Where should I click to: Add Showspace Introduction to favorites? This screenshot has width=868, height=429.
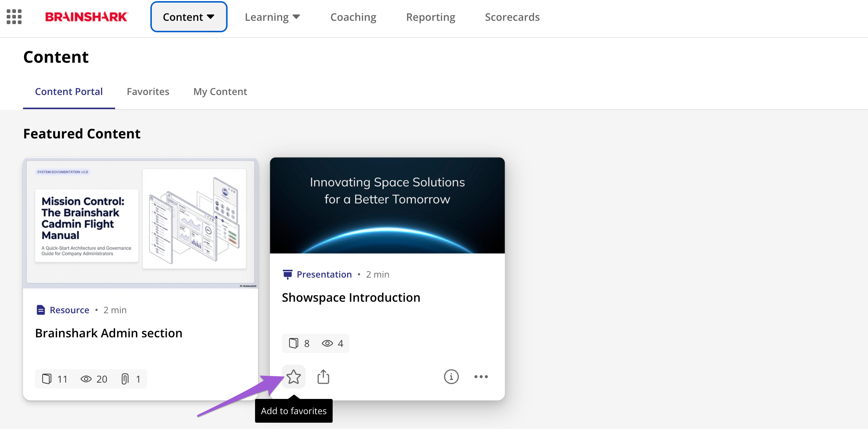pyautogui.click(x=294, y=377)
